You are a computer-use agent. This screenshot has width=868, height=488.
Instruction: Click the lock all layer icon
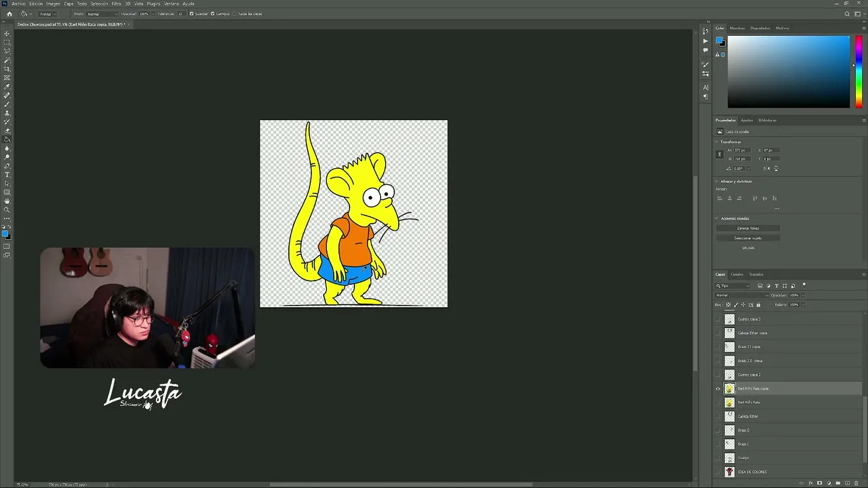pyautogui.click(x=758, y=304)
